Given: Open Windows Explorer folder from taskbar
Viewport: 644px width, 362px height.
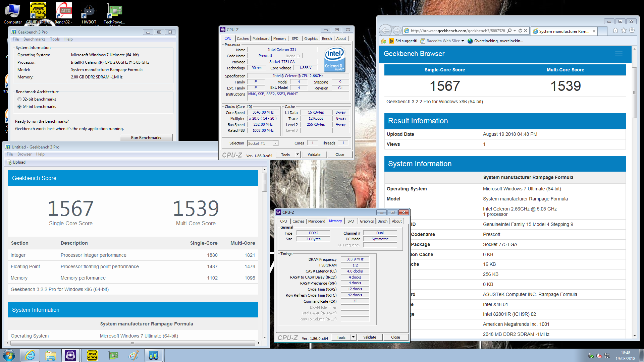Looking at the screenshot, I should (51, 355).
